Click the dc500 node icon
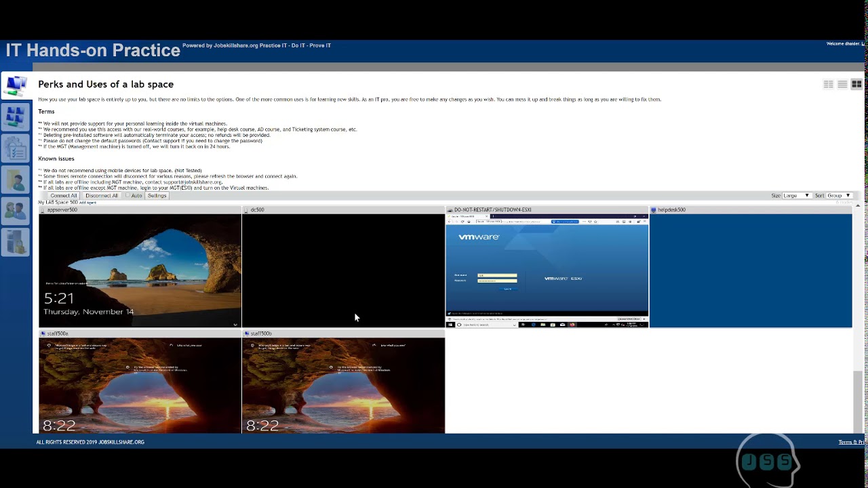The image size is (868, 488). 247,210
